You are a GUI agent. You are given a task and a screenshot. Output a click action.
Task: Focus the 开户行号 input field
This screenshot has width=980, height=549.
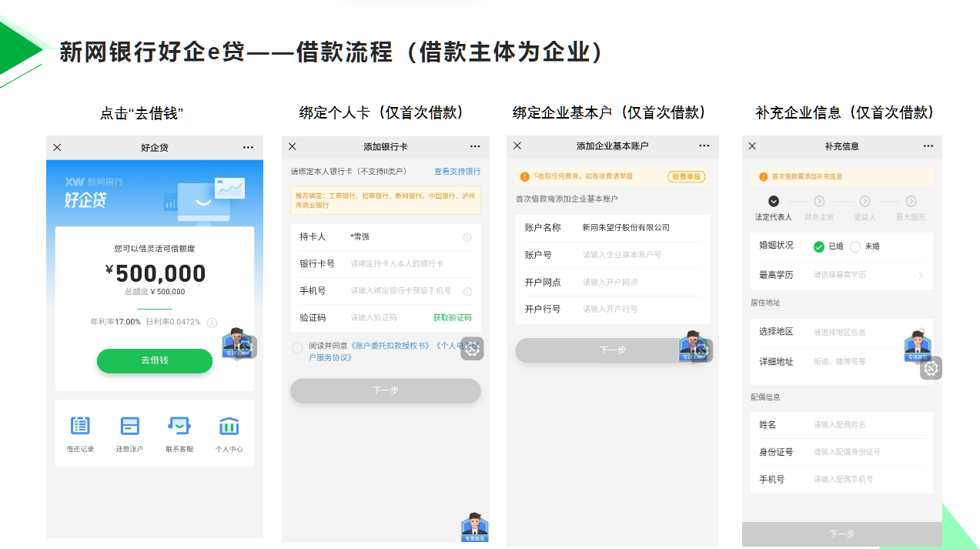tap(613, 310)
